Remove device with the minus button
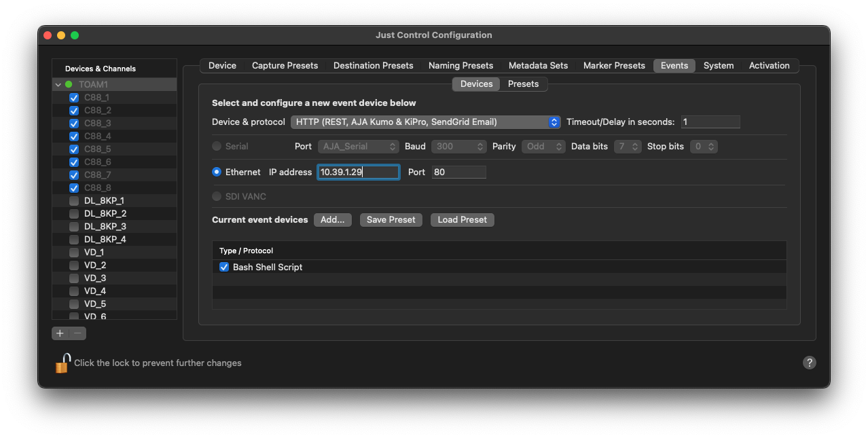Viewport: 868px width, 438px height. [x=78, y=333]
